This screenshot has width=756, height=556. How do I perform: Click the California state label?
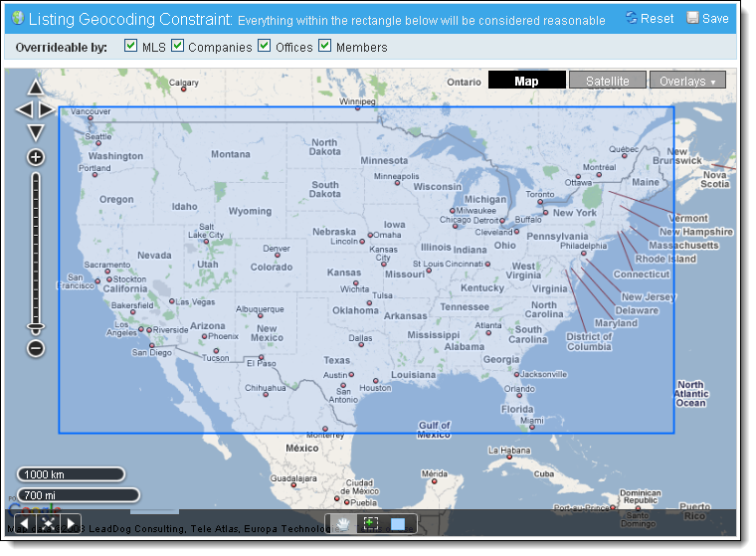coord(125,288)
